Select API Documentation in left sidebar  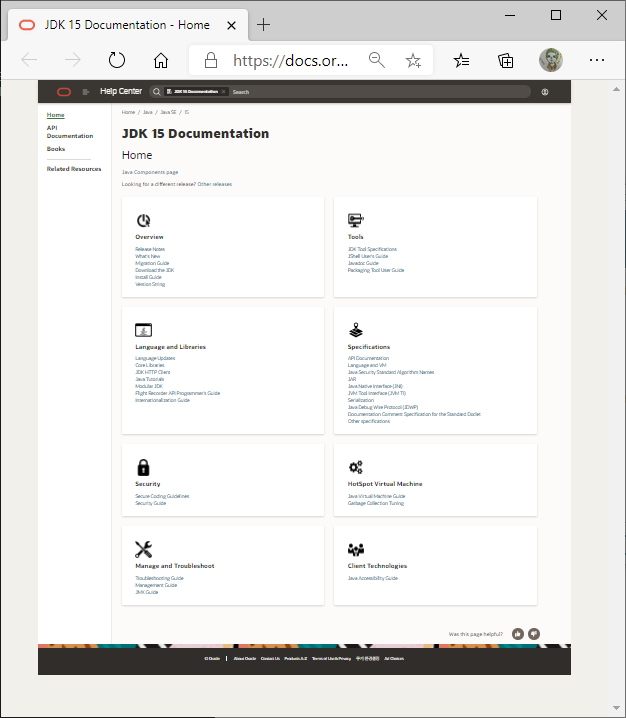click(70, 132)
